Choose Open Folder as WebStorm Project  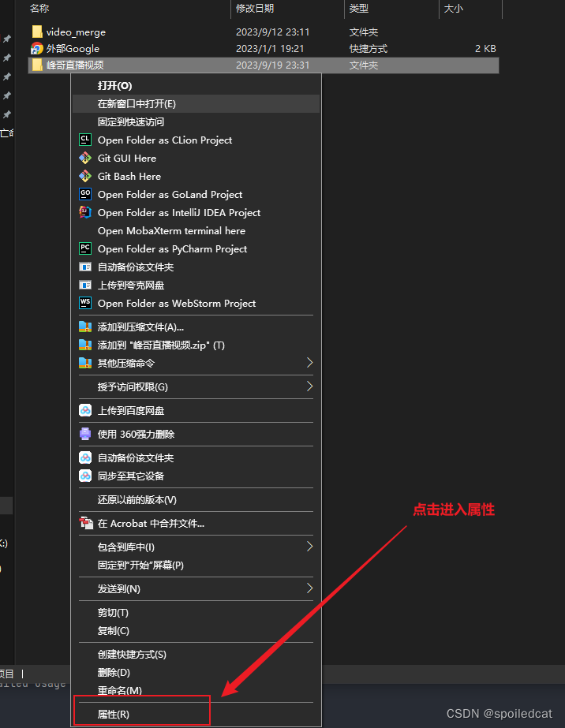[x=196, y=303]
